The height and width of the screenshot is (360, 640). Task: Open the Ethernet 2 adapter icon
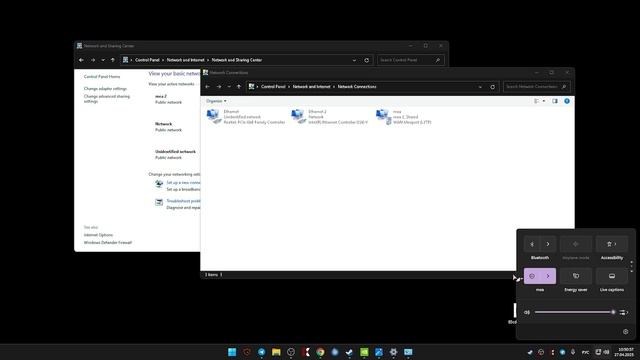[x=298, y=116]
